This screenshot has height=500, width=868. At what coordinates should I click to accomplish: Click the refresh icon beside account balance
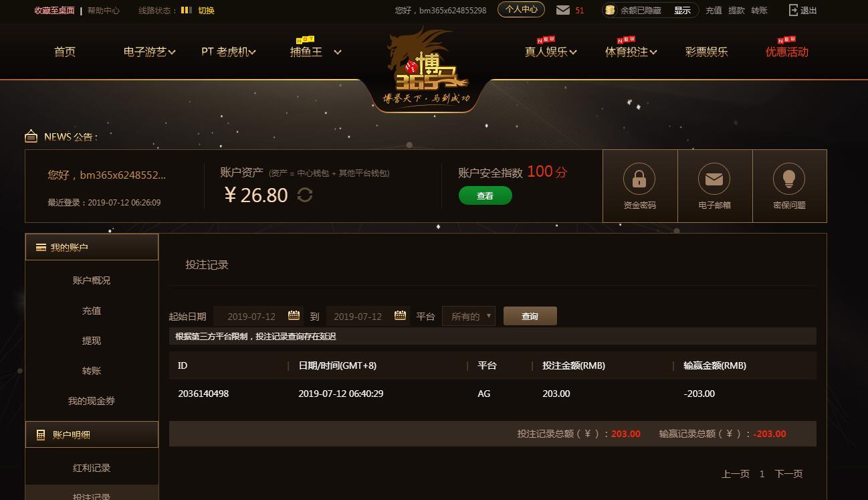305,195
